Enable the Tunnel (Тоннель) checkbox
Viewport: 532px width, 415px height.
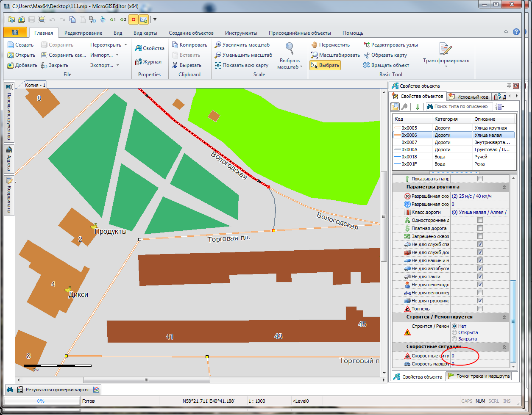[x=480, y=309]
